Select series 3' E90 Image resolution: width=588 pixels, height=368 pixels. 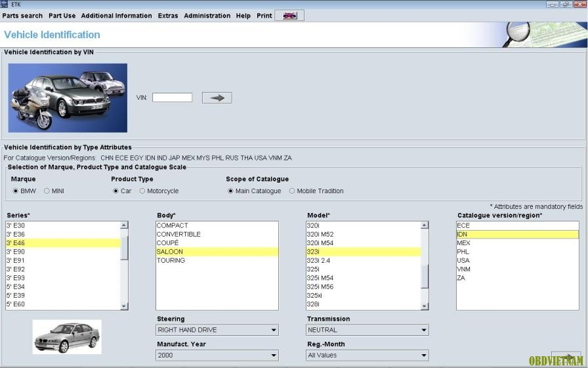point(63,252)
